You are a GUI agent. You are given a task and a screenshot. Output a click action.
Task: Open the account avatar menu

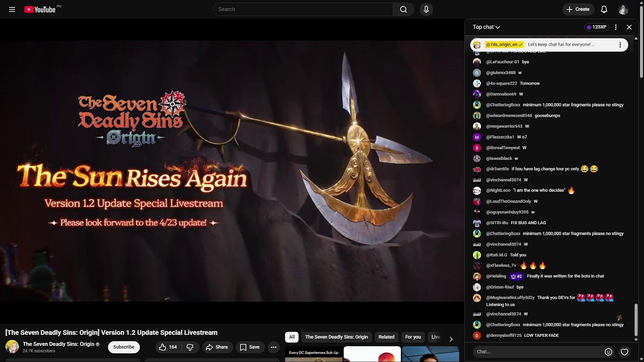623,10
